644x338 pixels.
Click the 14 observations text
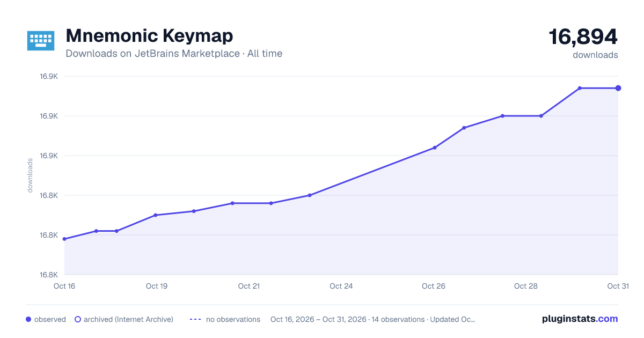(398, 319)
